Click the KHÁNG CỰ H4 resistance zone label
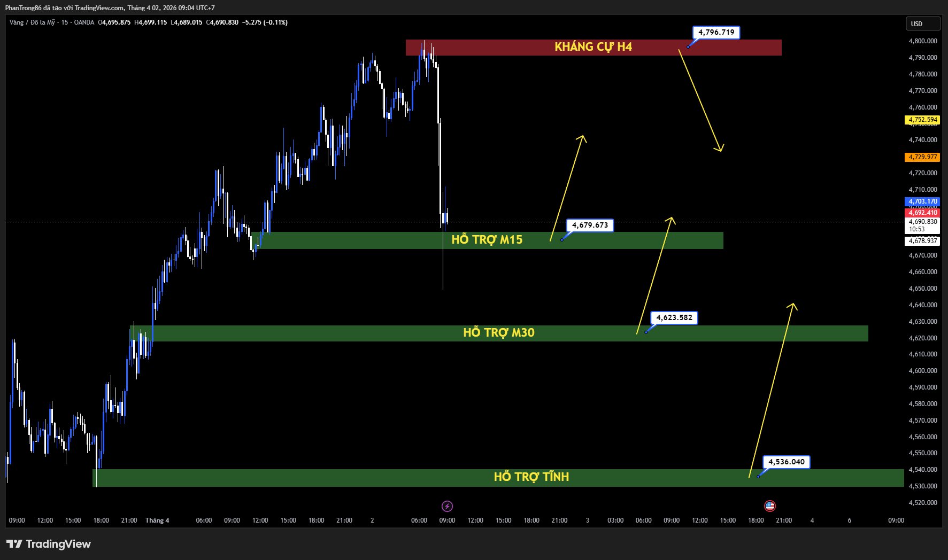 (594, 47)
